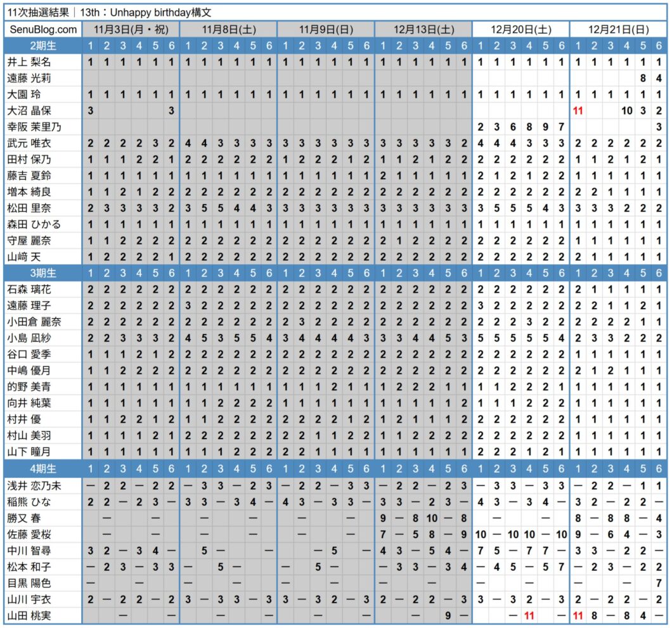The height and width of the screenshot is (628, 672).
Task: Click the 11月9日(日) date header
Action: tap(326, 30)
